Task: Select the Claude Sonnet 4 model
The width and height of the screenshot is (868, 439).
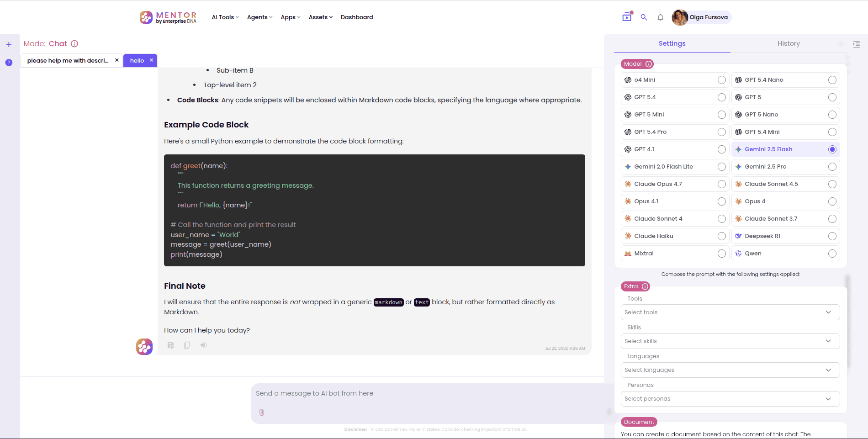Action: pyautogui.click(x=675, y=219)
